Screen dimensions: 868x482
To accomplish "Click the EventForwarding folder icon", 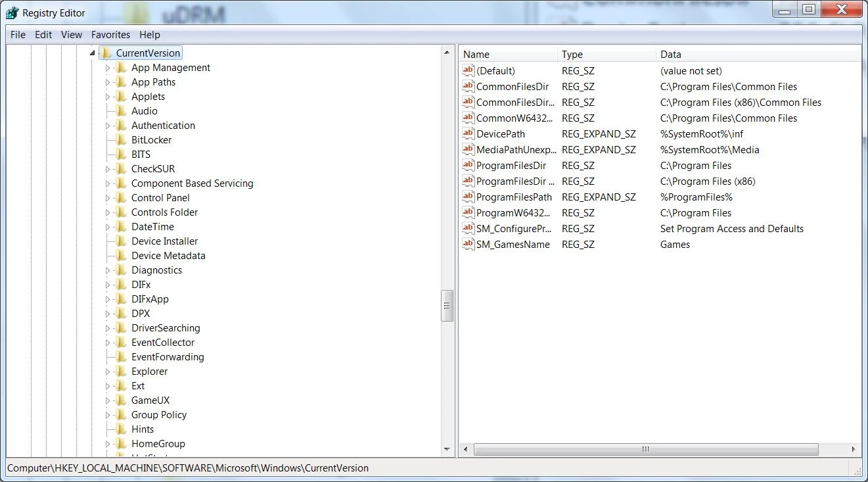I will tap(120, 357).
